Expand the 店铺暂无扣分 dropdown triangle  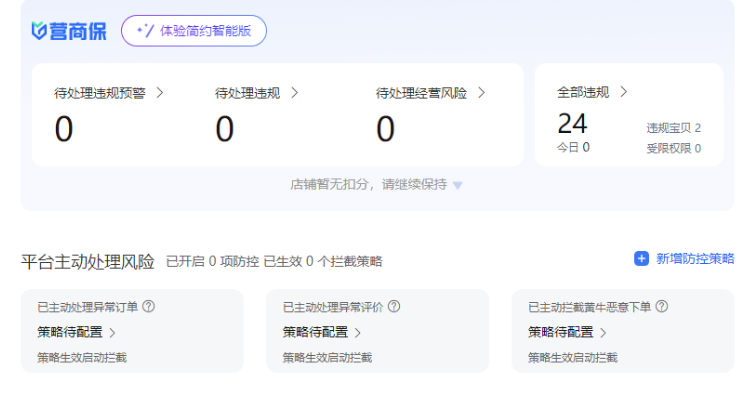coord(458,185)
